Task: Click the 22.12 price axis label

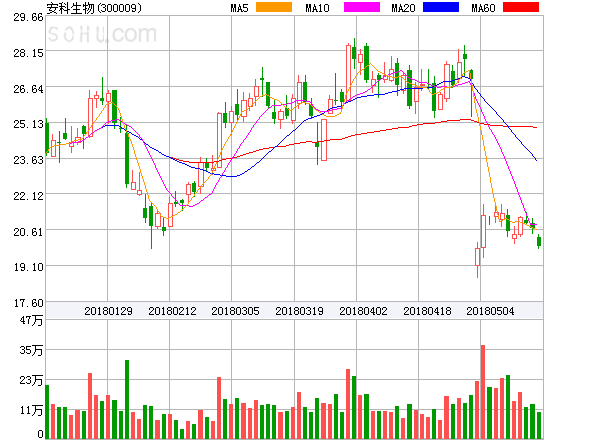Action: (28, 196)
